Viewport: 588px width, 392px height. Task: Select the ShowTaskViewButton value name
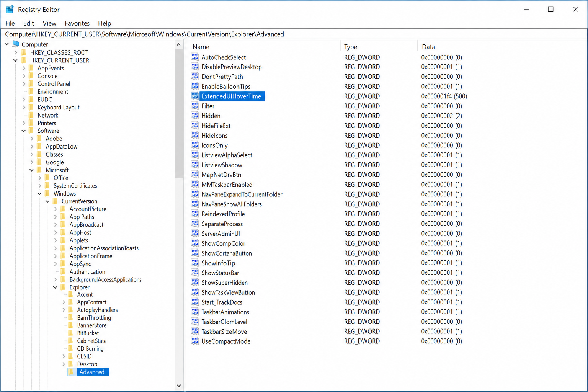click(x=228, y=292)
